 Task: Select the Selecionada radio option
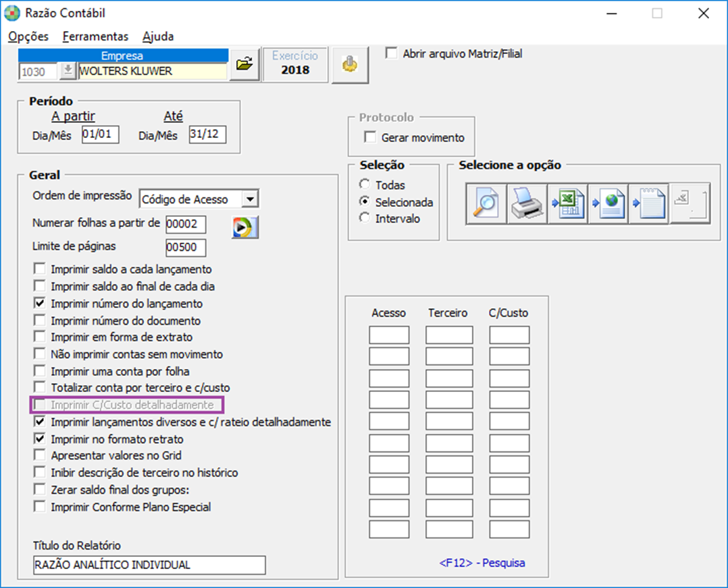[x=365, y=201]
